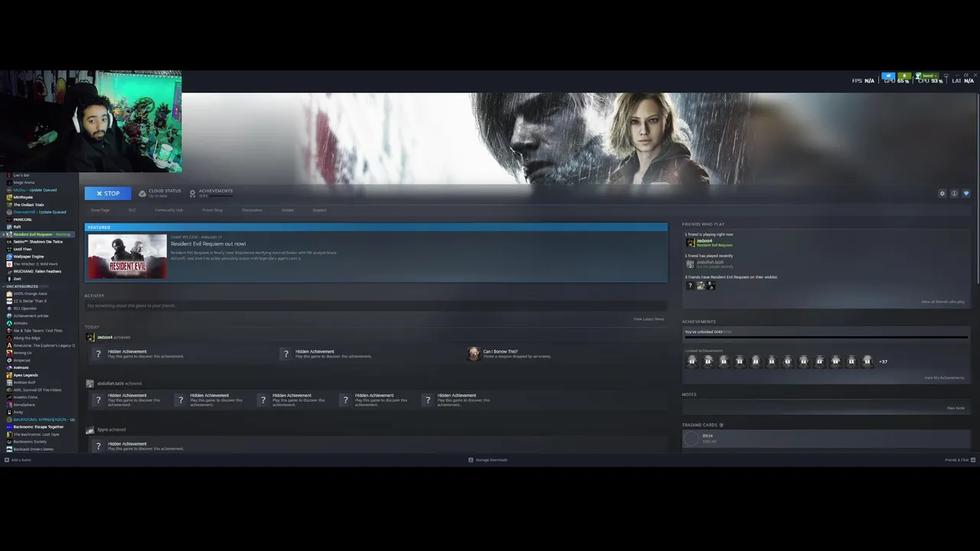Open Trading Cards help question icon

(x=721, y=425)
